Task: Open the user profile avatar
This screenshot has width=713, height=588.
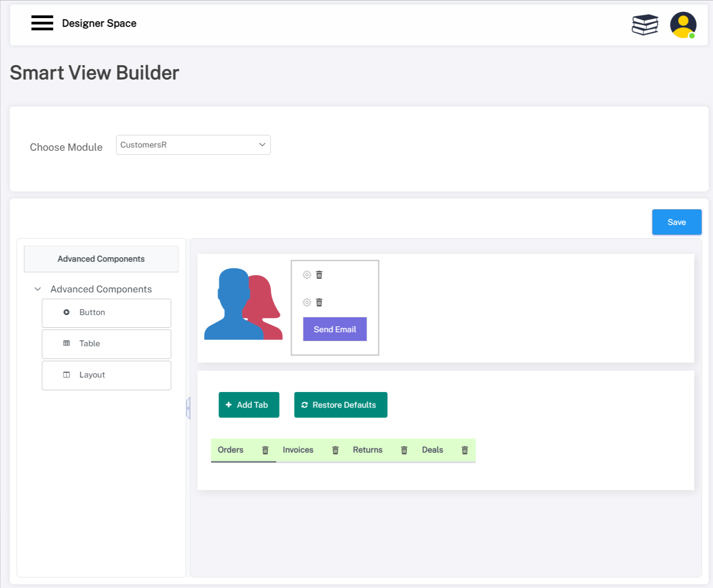Action: click(683, 25)
